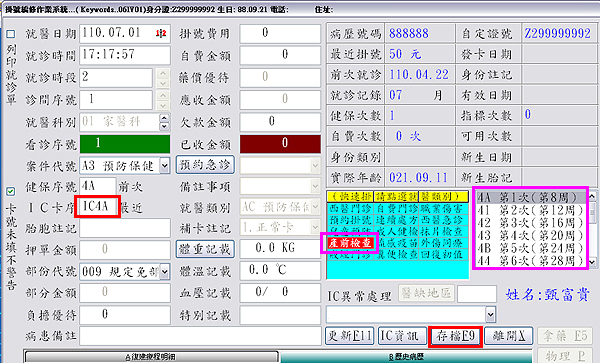Select 西醫急診 quick registration cell

[443, 220]
